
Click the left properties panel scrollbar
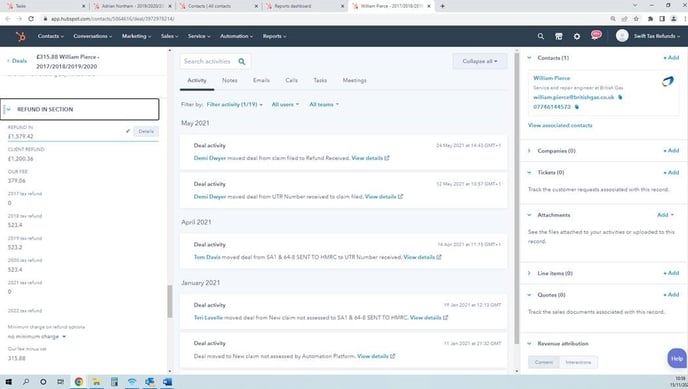pos(170,301)
